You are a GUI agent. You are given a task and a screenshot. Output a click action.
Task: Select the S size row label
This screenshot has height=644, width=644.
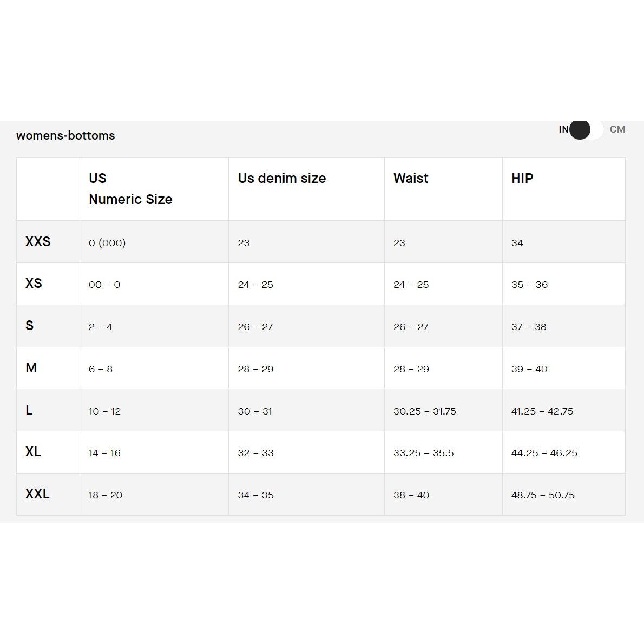click(x=29, y=326)
